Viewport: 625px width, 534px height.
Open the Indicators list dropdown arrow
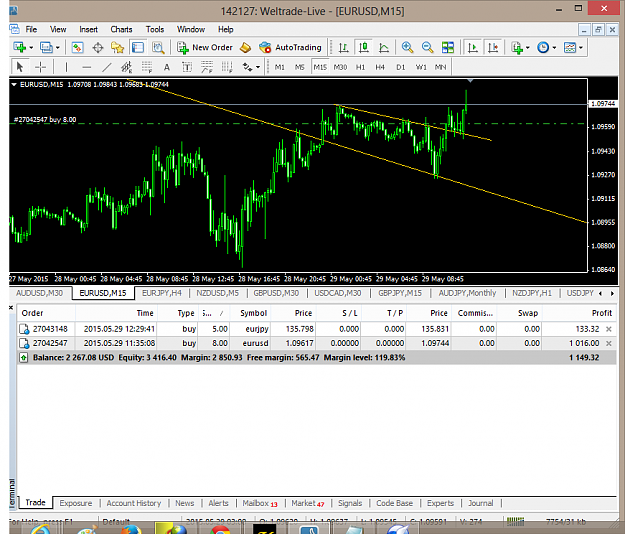(528, 48)
